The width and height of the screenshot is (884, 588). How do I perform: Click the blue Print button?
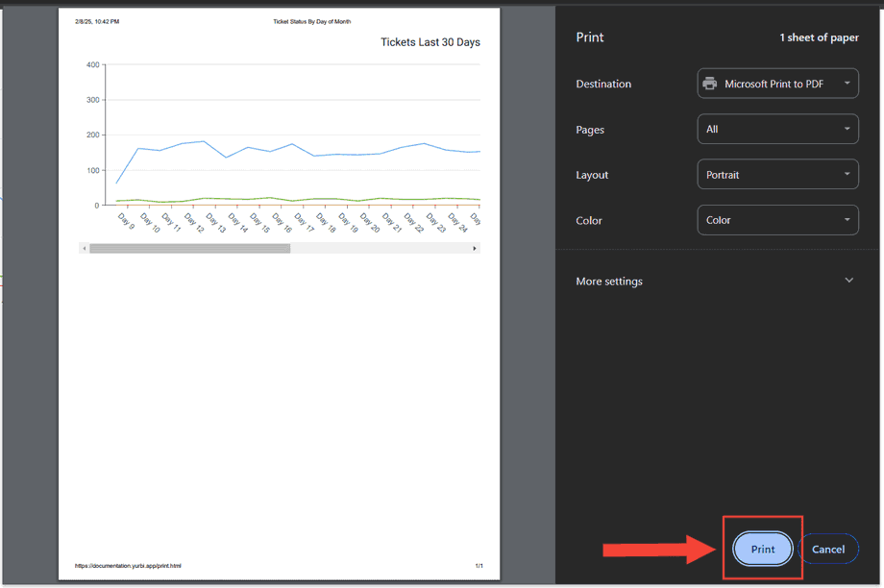763,550
